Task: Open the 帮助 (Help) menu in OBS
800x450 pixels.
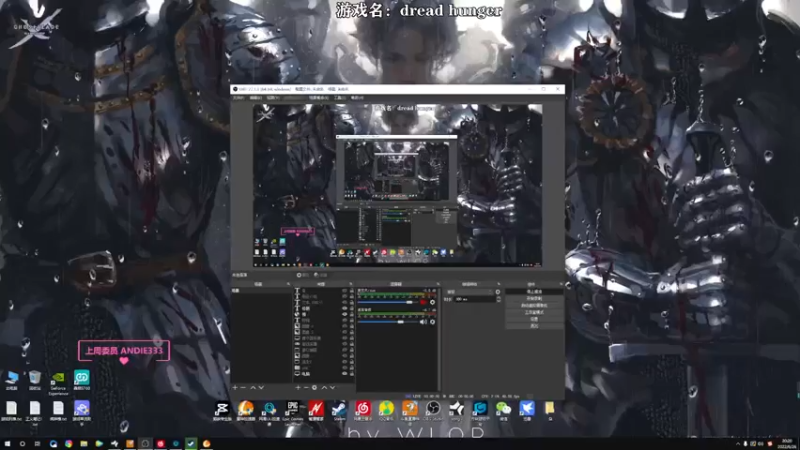Action: pos(357,97)
